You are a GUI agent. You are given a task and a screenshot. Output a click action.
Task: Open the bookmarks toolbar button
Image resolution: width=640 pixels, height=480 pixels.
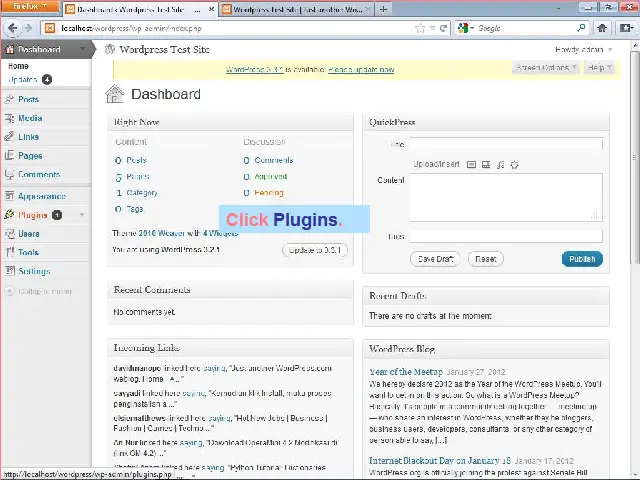(625, 28)
